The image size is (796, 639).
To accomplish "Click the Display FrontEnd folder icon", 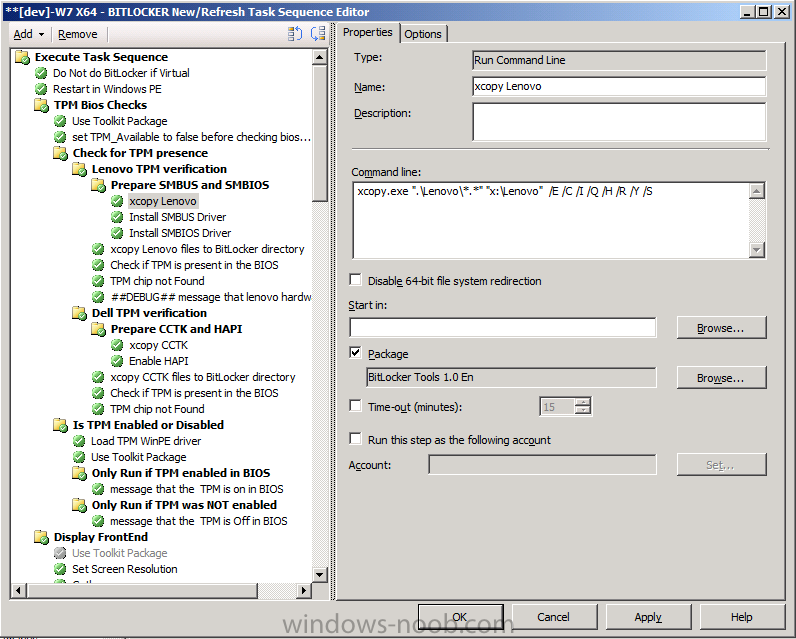I will click(42, 537).
